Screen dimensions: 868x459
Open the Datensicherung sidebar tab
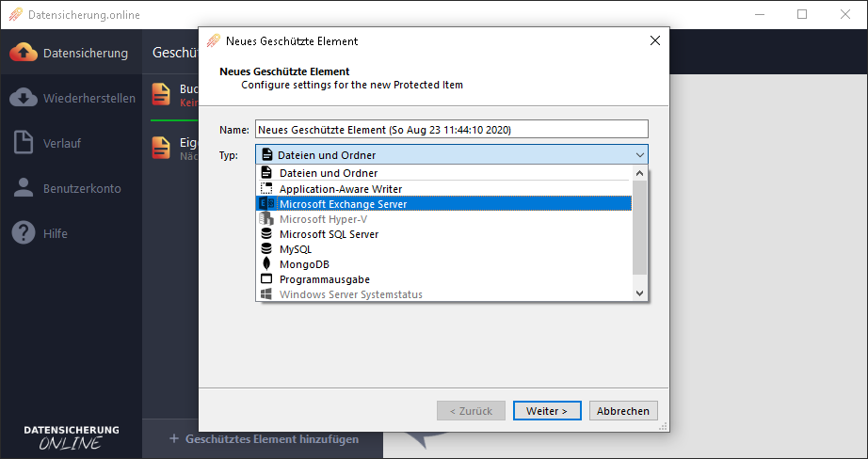pyautogui.click(x=71, y=53)
